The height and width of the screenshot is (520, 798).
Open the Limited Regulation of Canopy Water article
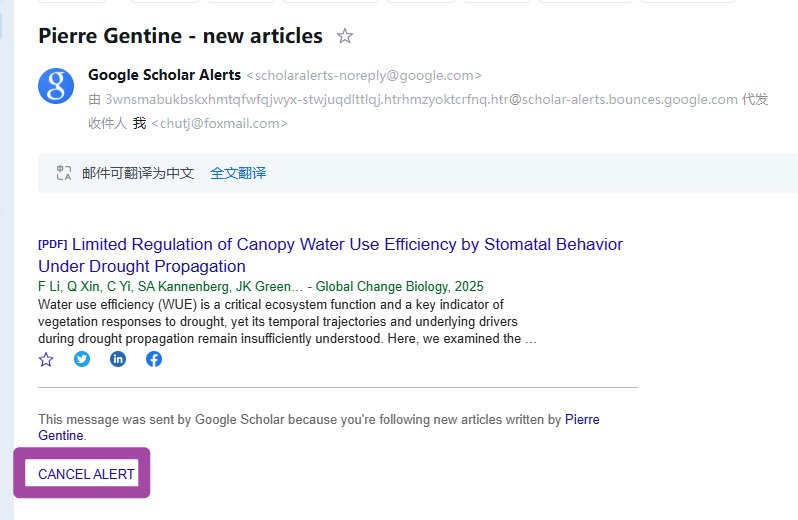point(330,255)
